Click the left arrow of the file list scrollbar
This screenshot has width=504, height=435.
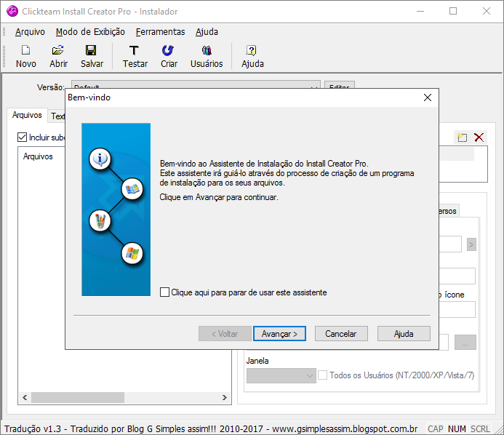[25, 397]
